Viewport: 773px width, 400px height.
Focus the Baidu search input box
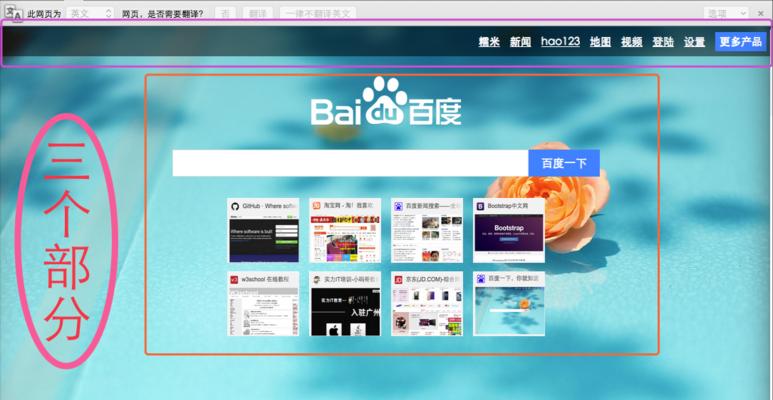(x=351, y=163)
